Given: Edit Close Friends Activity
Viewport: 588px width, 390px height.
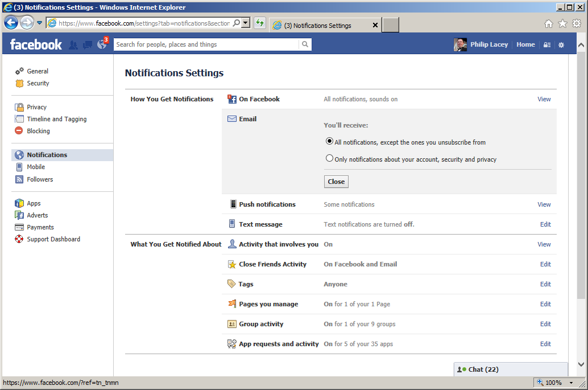Looking at the screenshot, I should pos(545,264).
